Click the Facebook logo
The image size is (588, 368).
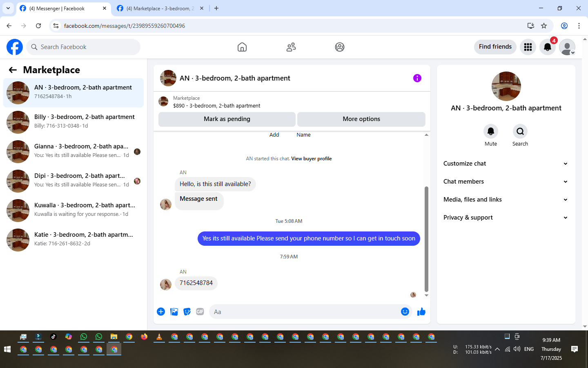(15, 47)
